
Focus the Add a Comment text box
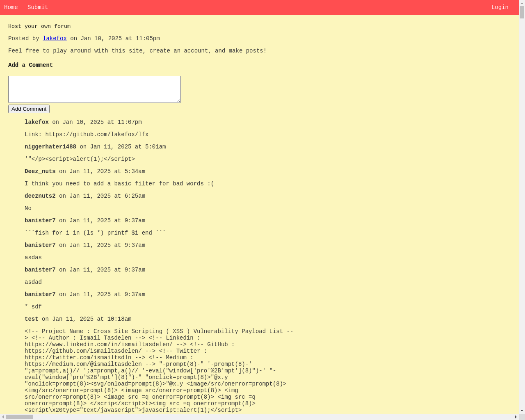(94, 89)
